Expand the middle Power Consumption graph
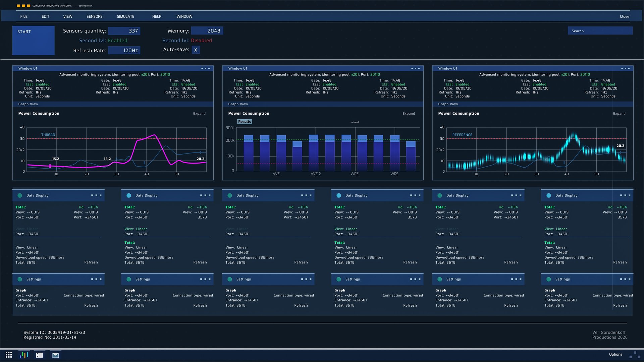Screen dimensions: 644x362 click(x=409, y=113)
